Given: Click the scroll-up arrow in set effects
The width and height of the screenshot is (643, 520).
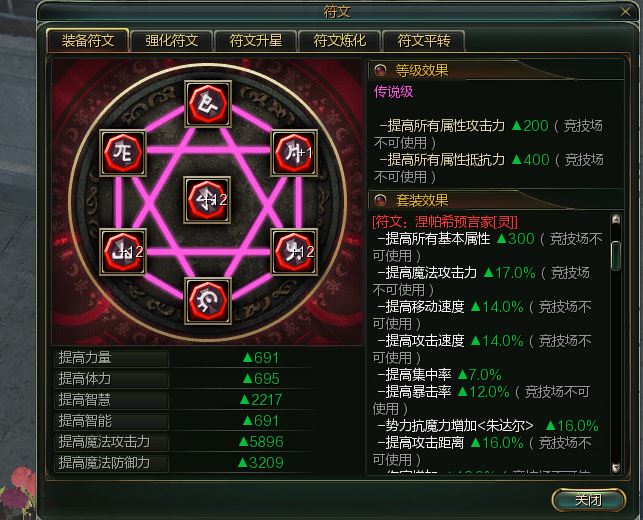Looking at the screenshot, I should 616,219.
